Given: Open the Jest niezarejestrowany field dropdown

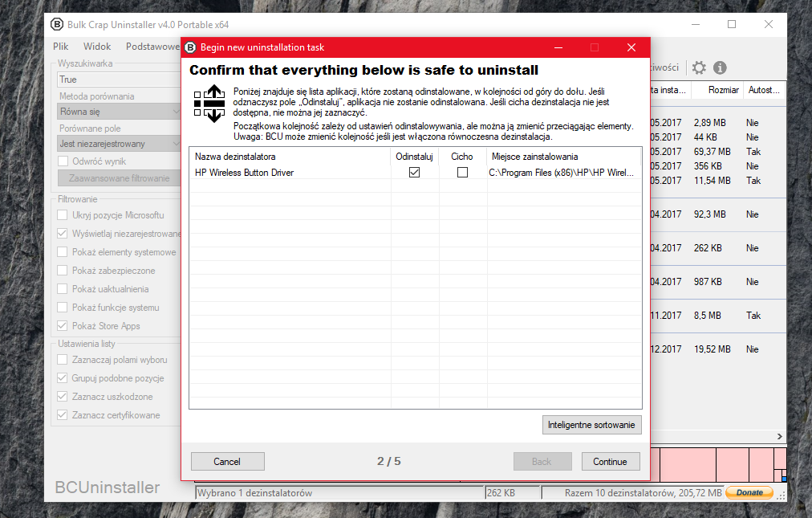Looking at the screenshot, I should (x=119, y=144).
